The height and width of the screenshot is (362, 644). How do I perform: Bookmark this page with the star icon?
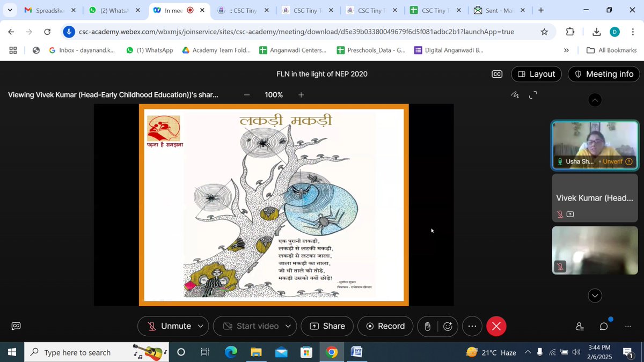544,32
